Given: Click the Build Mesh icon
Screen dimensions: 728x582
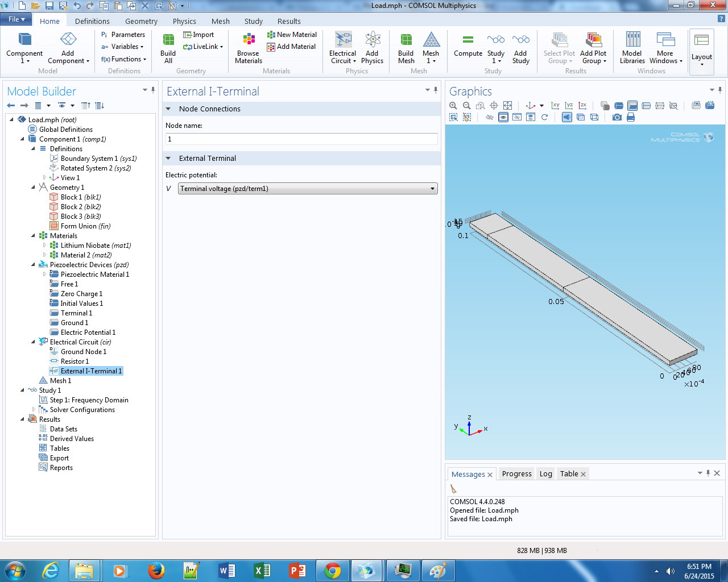Looking at the screenshot, I should pos(406,48).
